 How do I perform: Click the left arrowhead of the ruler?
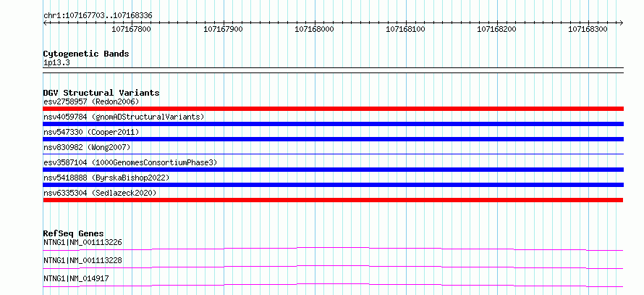(45, 23)
